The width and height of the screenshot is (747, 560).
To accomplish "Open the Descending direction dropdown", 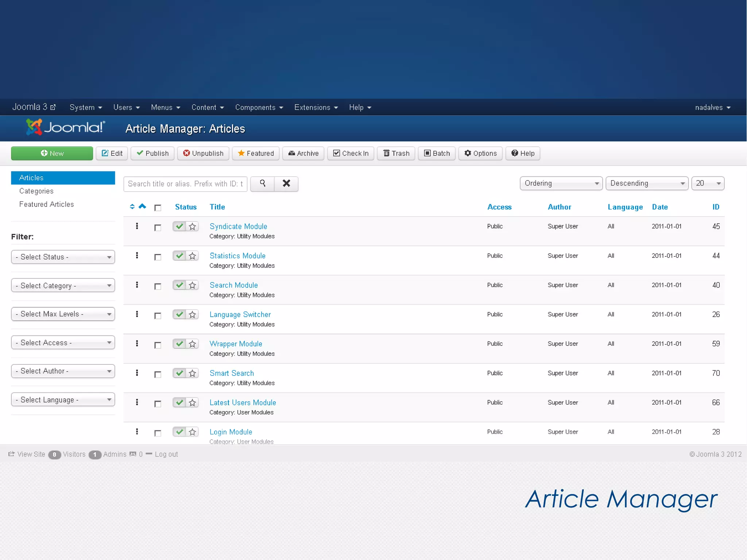I will point(647,183).
